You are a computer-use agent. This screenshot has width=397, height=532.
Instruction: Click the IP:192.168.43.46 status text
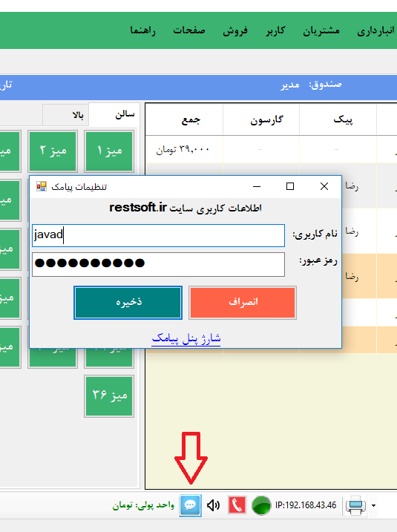(306, 505)
